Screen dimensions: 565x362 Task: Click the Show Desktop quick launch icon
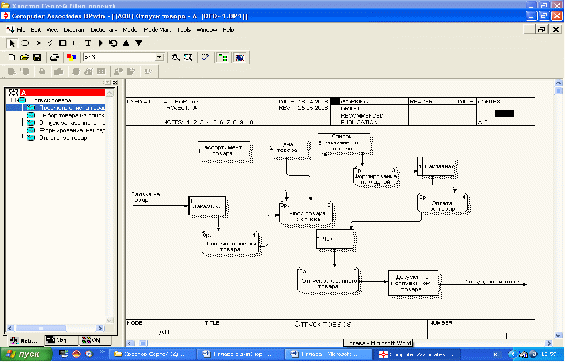coord(64,354)
